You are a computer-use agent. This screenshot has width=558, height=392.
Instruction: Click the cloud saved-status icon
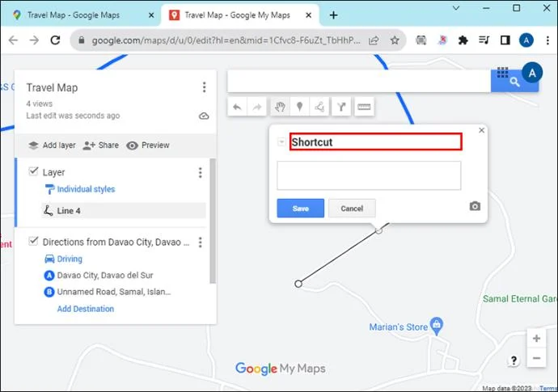pos(204,116)
